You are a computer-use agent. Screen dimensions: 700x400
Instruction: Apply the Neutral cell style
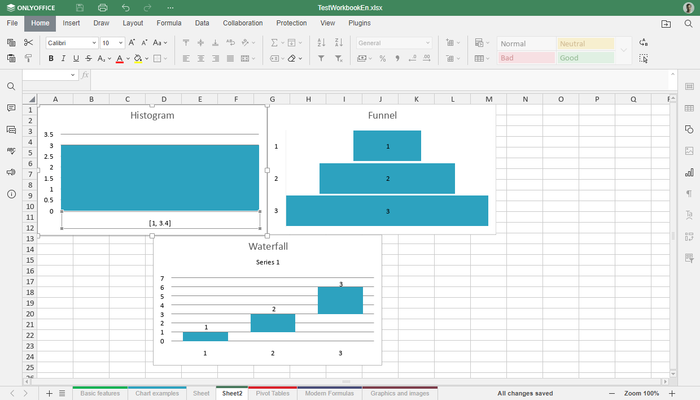pos(583,43)
